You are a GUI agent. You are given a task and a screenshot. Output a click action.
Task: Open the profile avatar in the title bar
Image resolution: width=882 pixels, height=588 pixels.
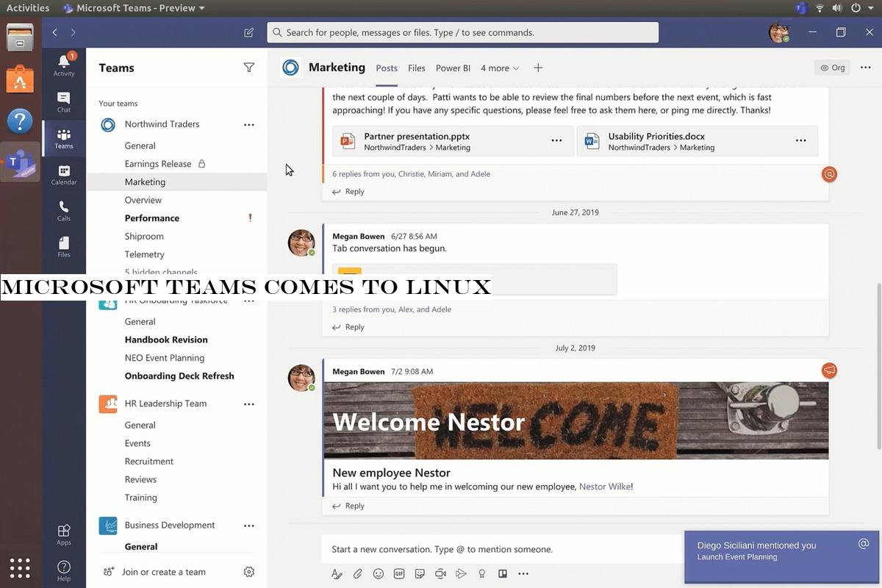pyautogui.click(x=779, y=32)
